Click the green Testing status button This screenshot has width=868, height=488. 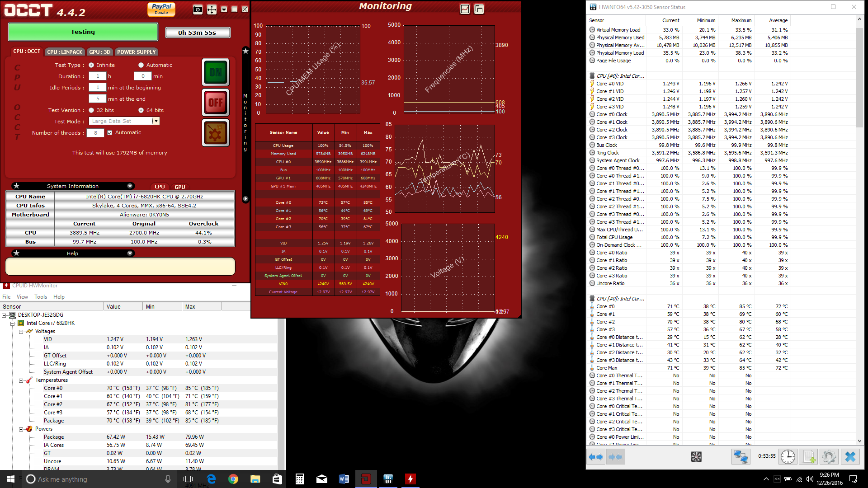click(83, 32)
